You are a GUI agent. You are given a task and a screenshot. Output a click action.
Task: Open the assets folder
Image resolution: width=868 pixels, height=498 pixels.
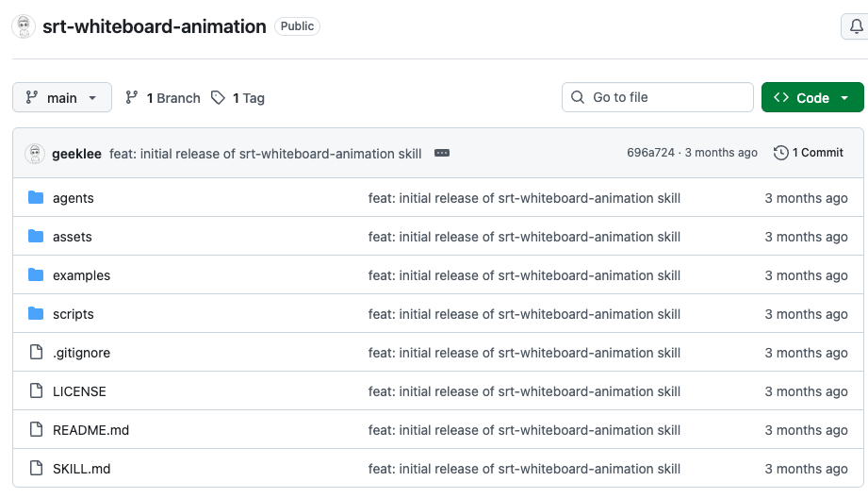(73, 237)
